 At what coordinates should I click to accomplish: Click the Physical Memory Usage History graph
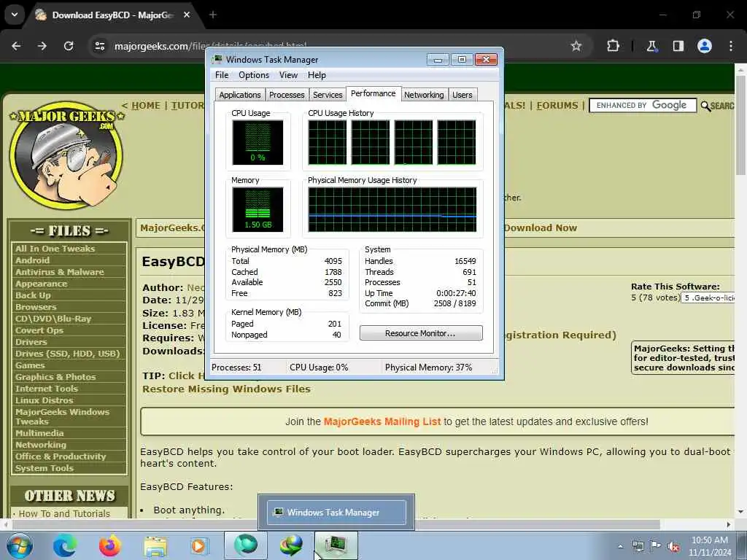tap(392, 209)
